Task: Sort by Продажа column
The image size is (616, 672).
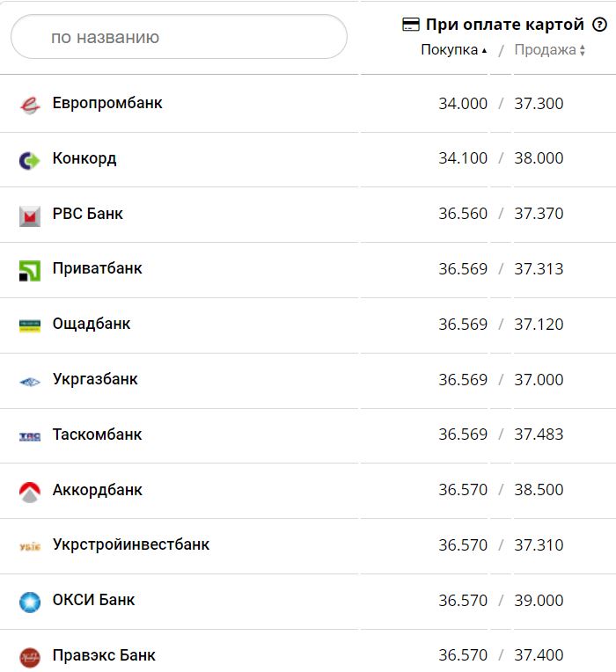Action: tap(549, 50)
